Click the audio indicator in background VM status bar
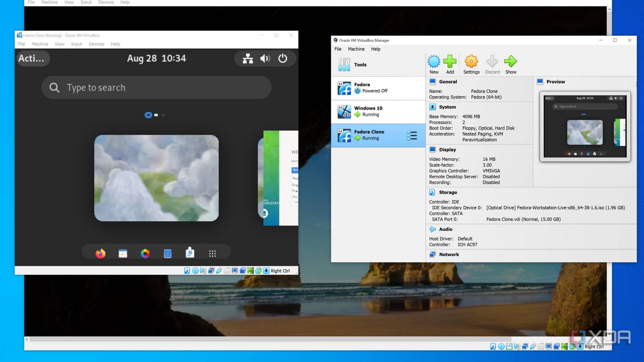Viewport: 644px width, 362px height. click(x=517, y=346)
